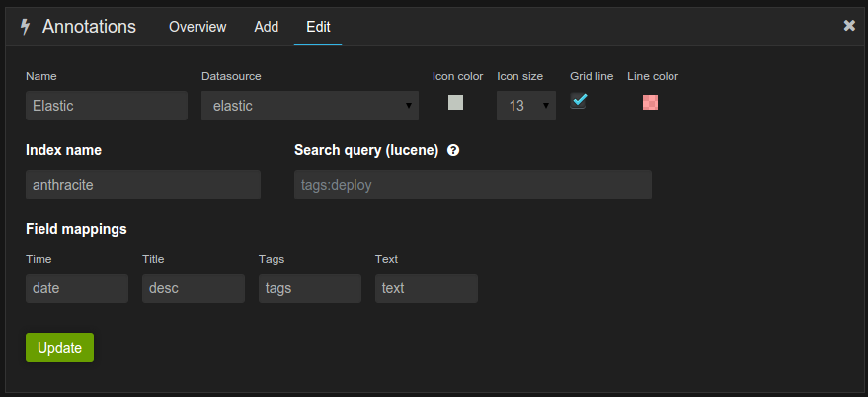Image resolution: width=868 pixels, height=397 pixels.
Task: Click the Annotations panel title
Action: pyautogui.click(x=89, y=27)
